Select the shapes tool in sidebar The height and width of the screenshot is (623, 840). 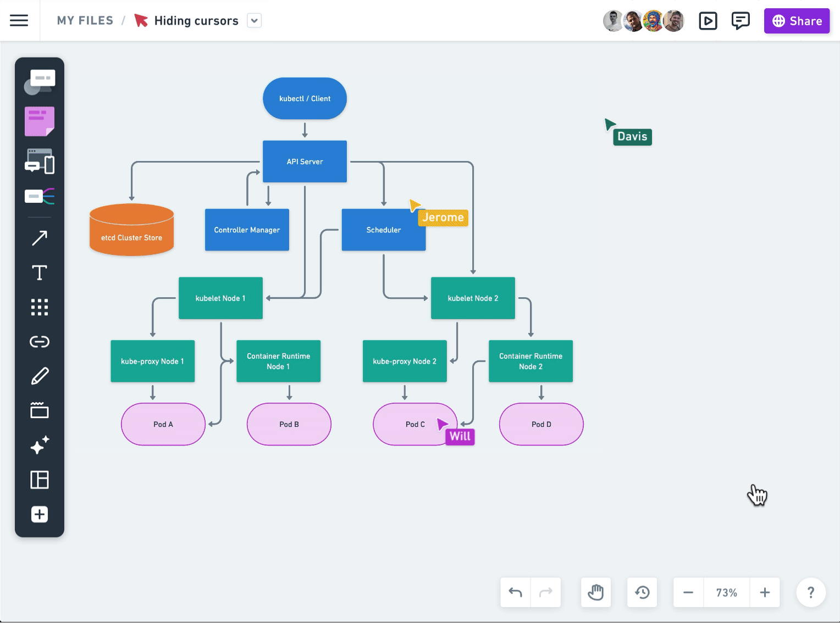40,81
